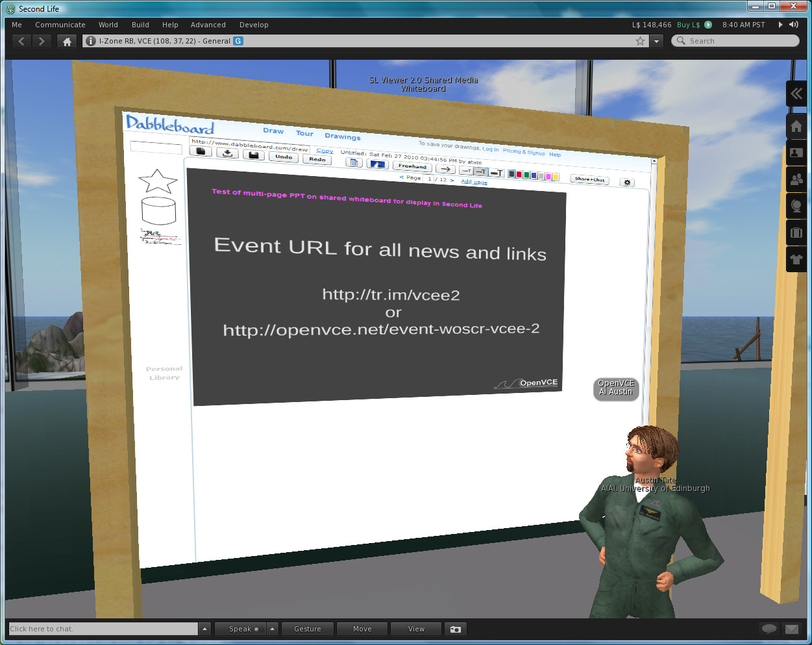Click the Copy link next to the URL
Screen dimensions: 812x645
pyautogui.click(x=325, y=151)
